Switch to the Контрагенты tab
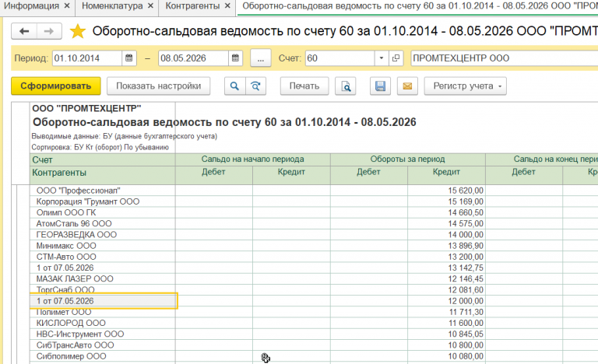Screen dimensions: 598x364 [x=192, y=6]
